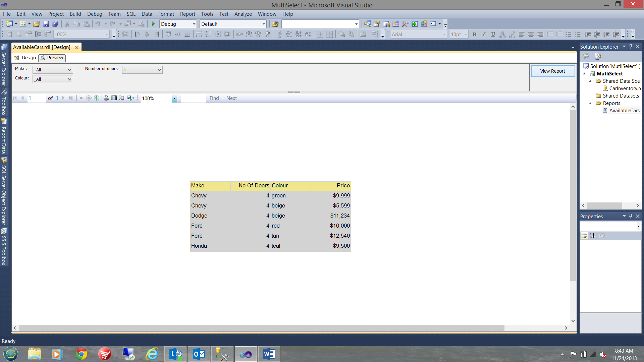Viewport: 644px width, 362px height.
Task: Click the Find link in report toolbar
Action: [214, 98]
